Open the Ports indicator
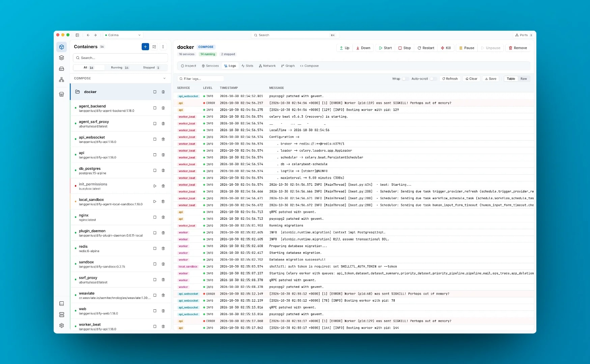Screen dimensions: 590x364 pyautogui.click(x=524, y=35)
